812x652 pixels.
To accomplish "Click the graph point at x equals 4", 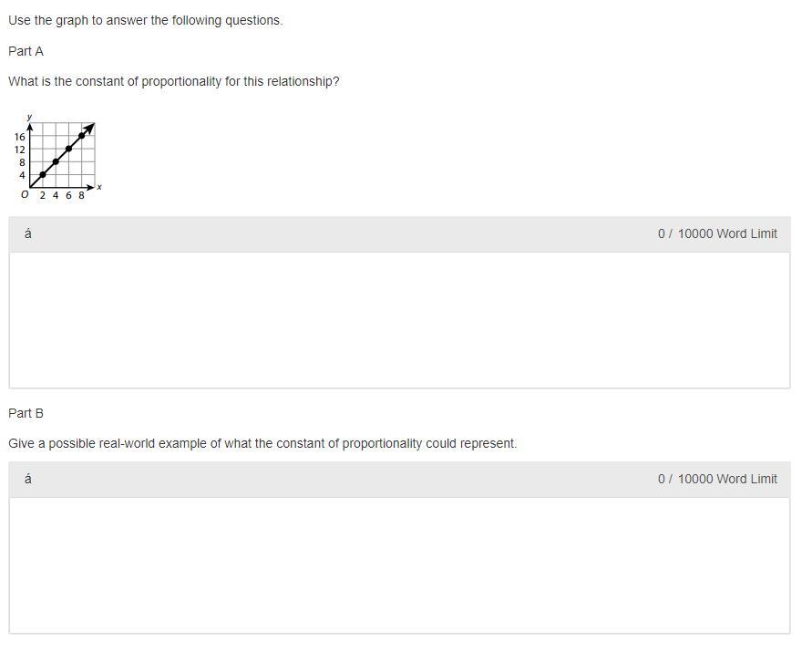I will pos(56,161).
